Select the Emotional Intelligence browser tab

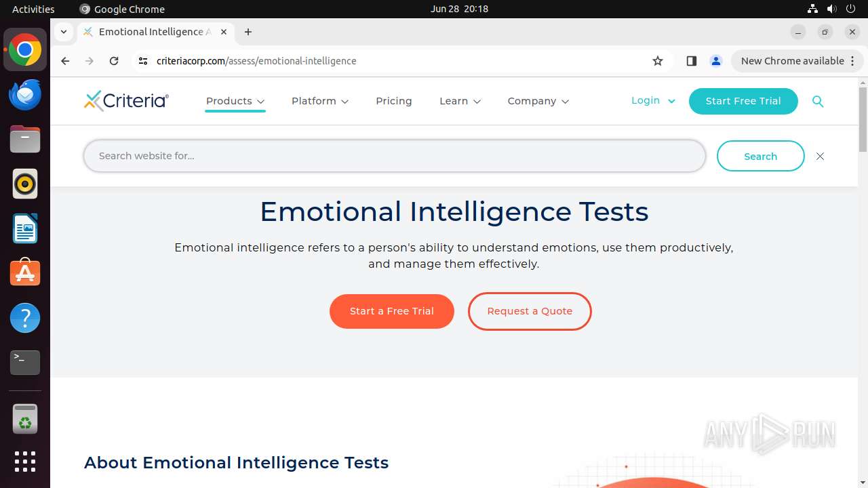[155, 32]
